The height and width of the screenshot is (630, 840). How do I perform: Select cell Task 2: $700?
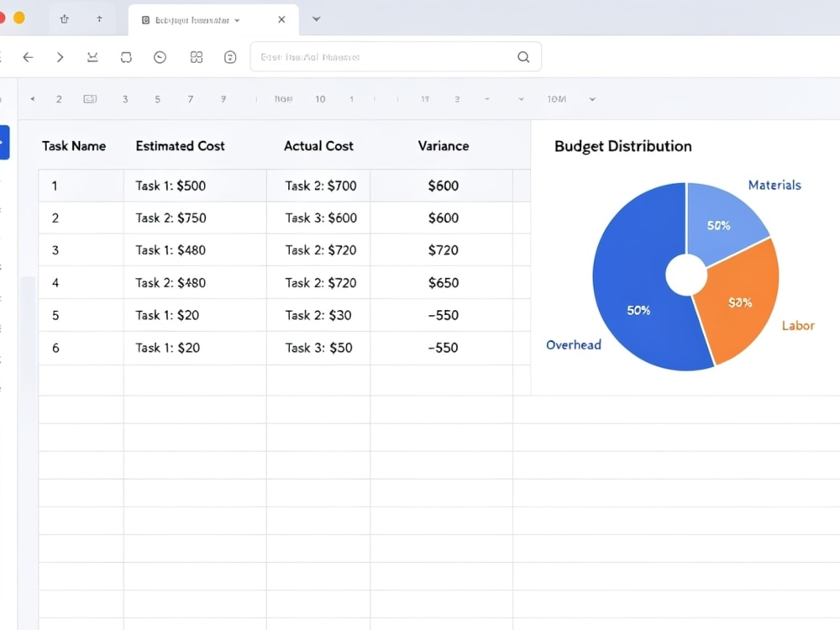click(318, 186)
